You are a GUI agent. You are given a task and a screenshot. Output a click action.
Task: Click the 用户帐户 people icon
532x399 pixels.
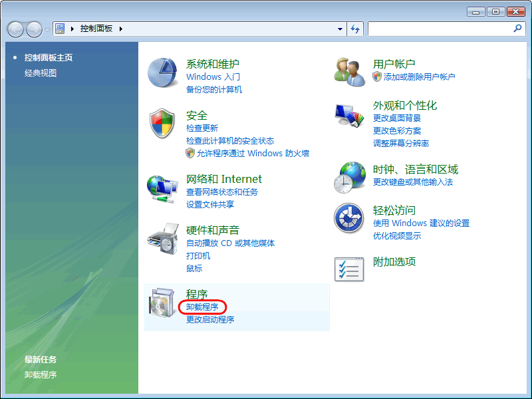[349, 72]
